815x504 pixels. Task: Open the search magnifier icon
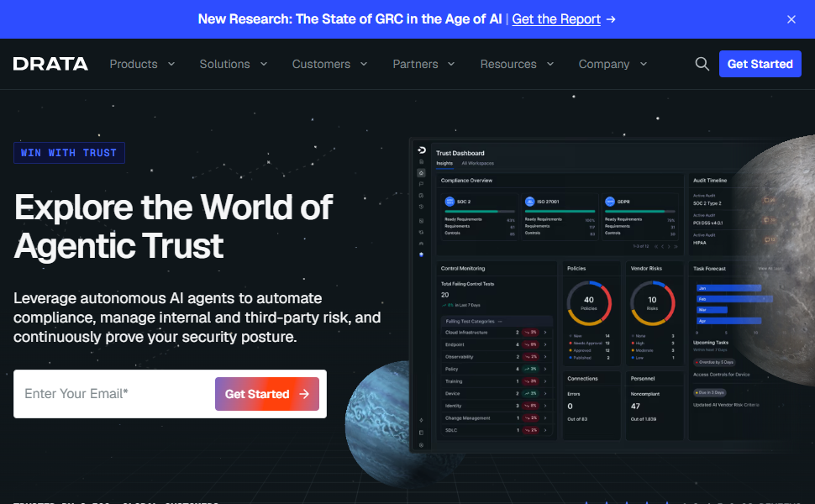tap(702, 64)
